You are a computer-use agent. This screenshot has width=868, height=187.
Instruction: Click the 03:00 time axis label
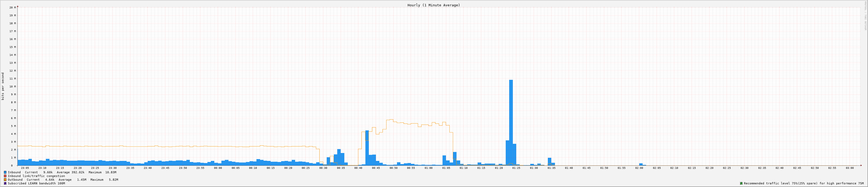click(850, 168)
